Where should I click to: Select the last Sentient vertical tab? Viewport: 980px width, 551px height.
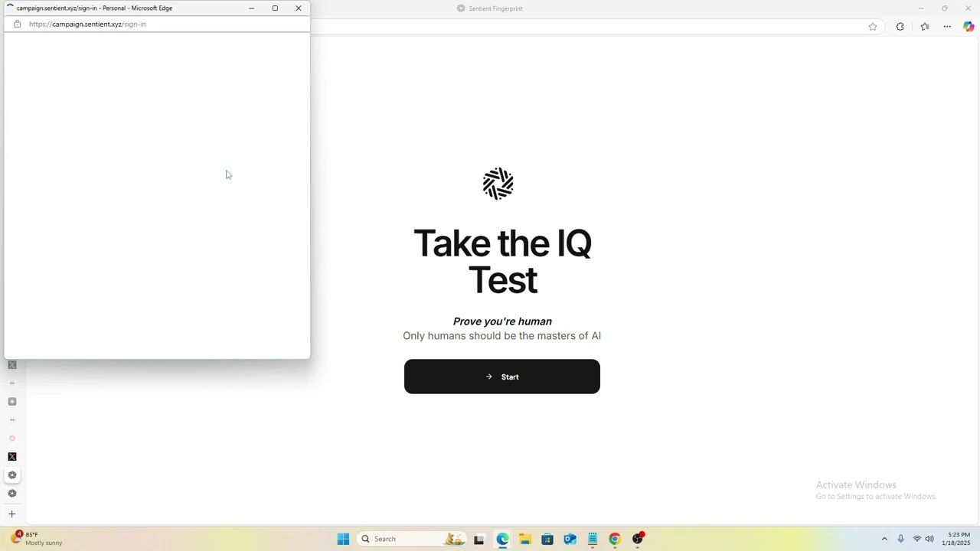(11, 494)
